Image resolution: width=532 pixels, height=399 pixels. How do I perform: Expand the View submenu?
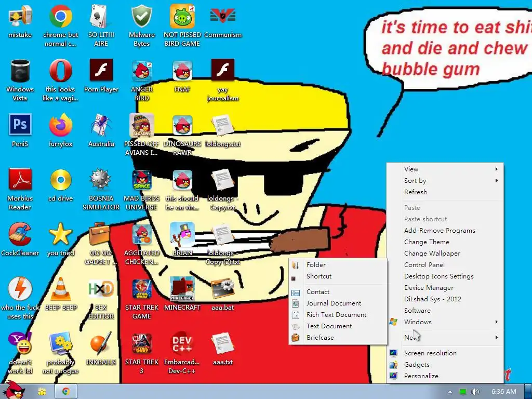[x=445, y=169]
